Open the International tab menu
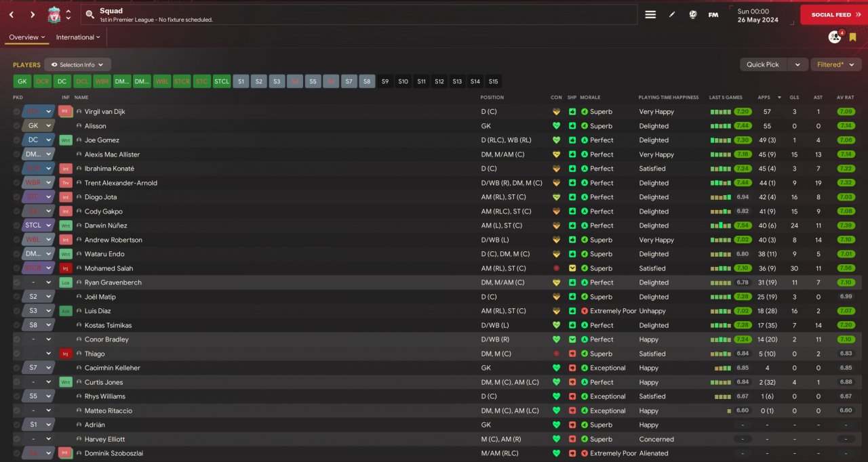 [79, 37]
